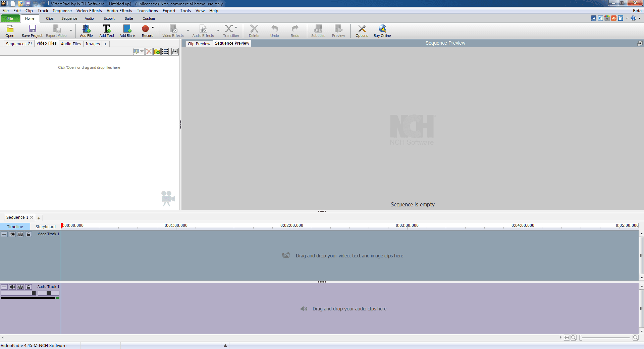Click the Save Project toolbar icon

pos(32,31)
